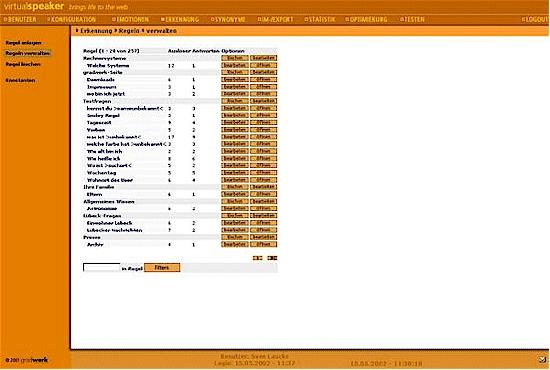This screenshot has width=550, height=370.
Task: Open the Archiv rule
Action: 263,244
